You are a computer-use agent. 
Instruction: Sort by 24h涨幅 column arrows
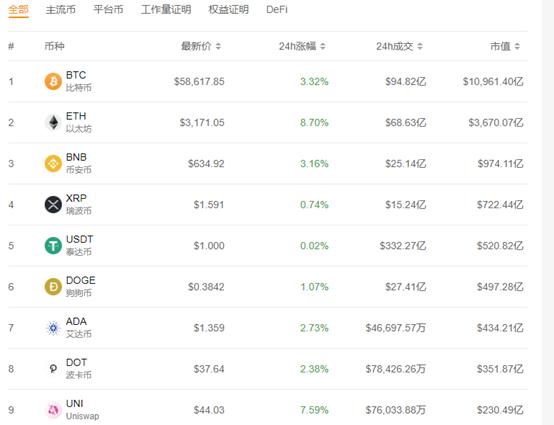coord(323,46)
